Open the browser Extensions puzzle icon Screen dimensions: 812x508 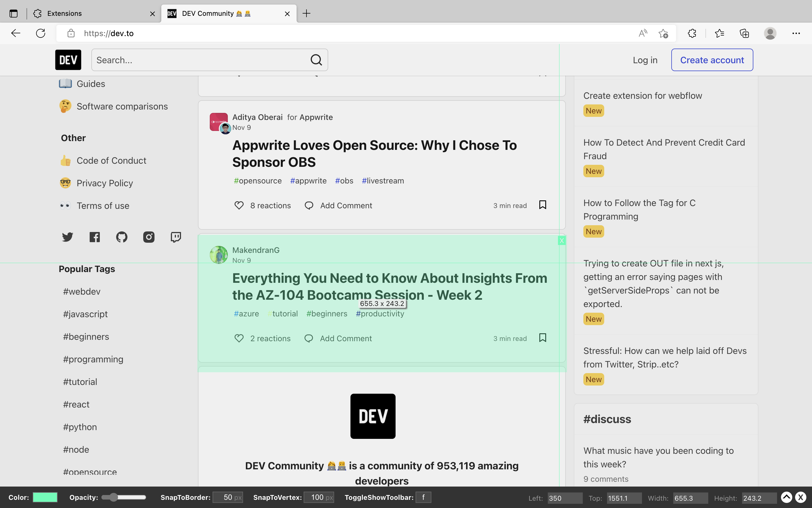point(692,33)
